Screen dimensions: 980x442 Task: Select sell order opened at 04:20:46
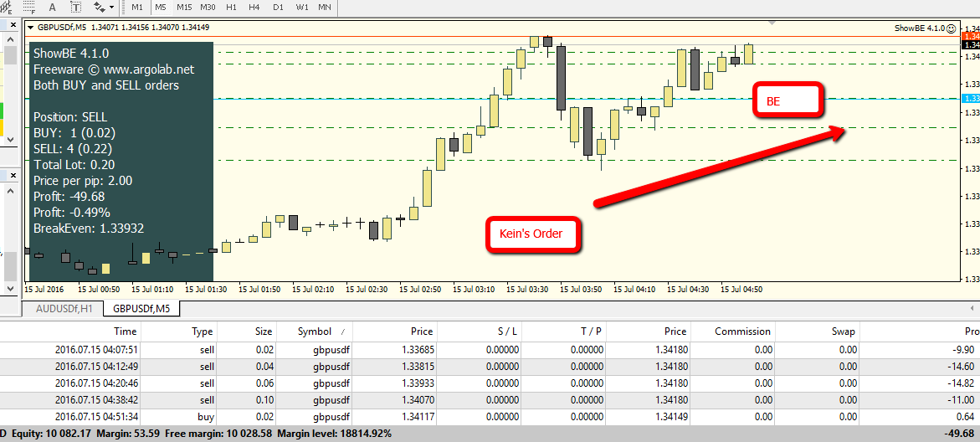[x=490, y=383]
